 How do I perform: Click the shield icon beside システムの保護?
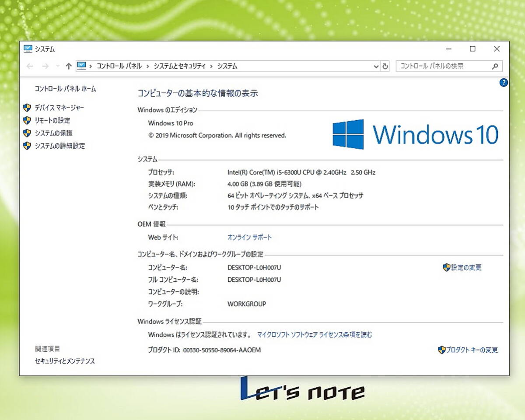point(27,133)
